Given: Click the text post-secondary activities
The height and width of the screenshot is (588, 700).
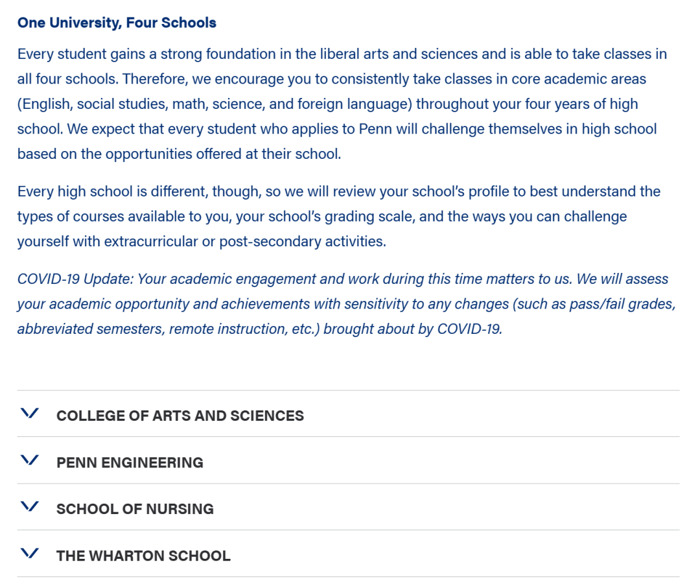Looking at the screenshot, I should point(302,242).
